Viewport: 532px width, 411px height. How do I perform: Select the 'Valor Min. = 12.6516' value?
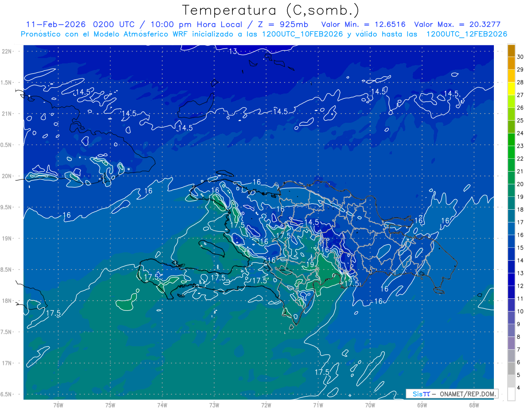pos(363,24)
